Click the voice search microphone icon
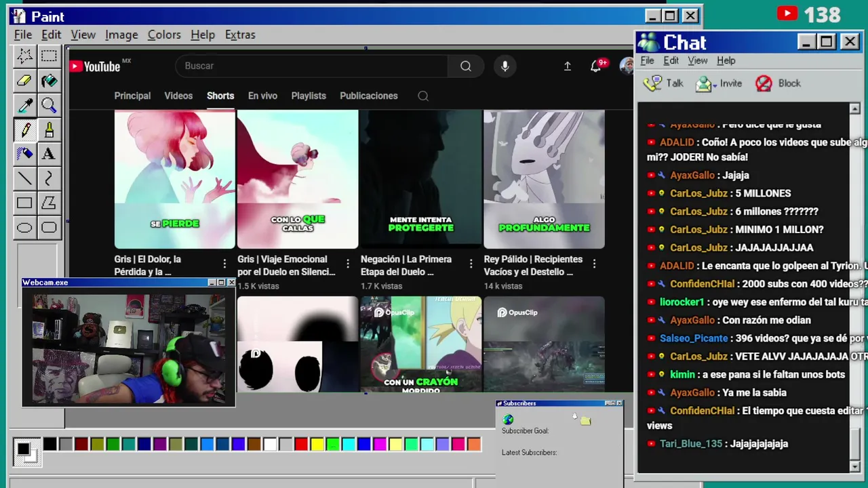The image size is (868, 488). tap(505, 66)
